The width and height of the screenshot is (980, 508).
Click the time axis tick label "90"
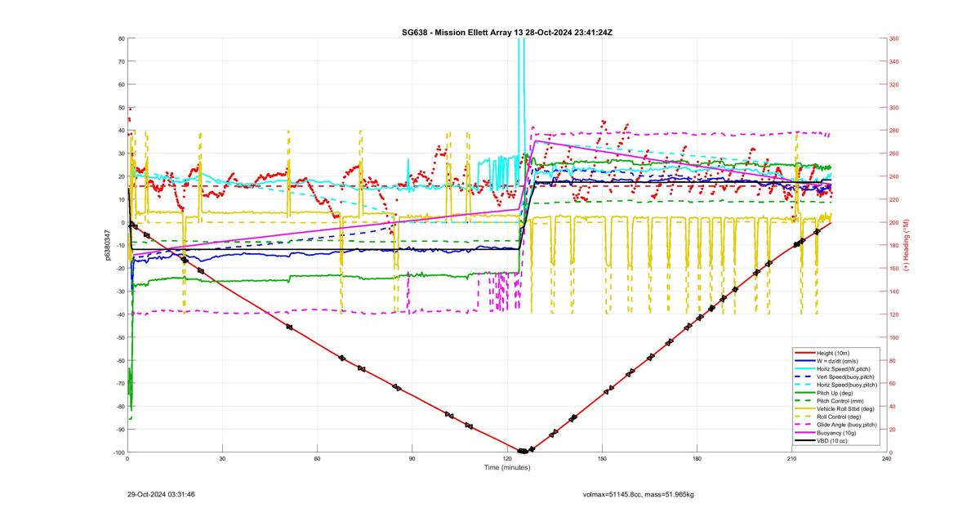[x=412, y=459]
